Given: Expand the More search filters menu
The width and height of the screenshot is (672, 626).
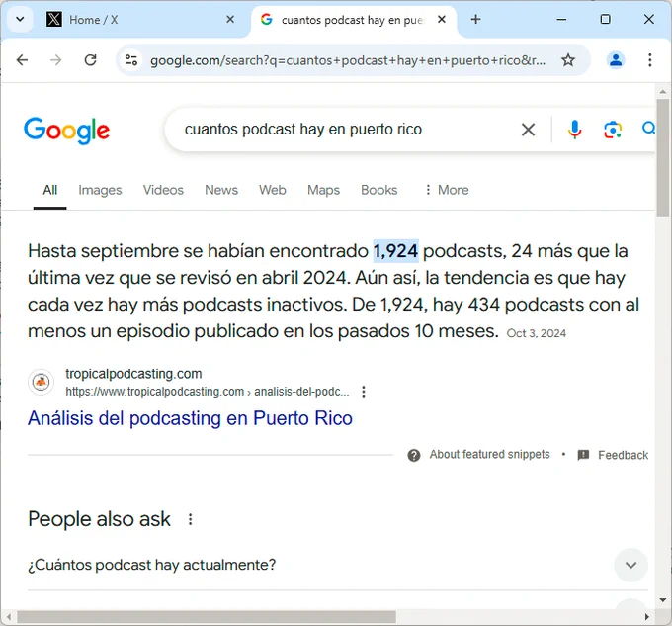Looking at the screenshot, I should 447,190.
